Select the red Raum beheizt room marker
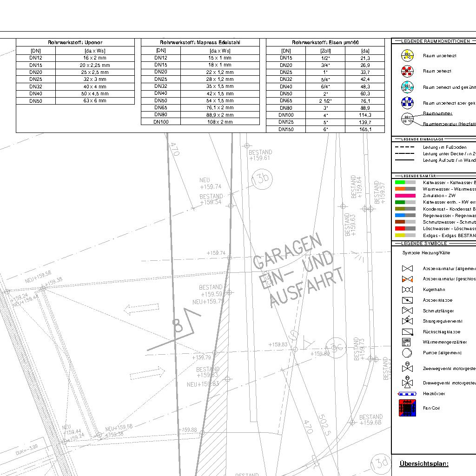Screen dimensions: 476x476 407,71
